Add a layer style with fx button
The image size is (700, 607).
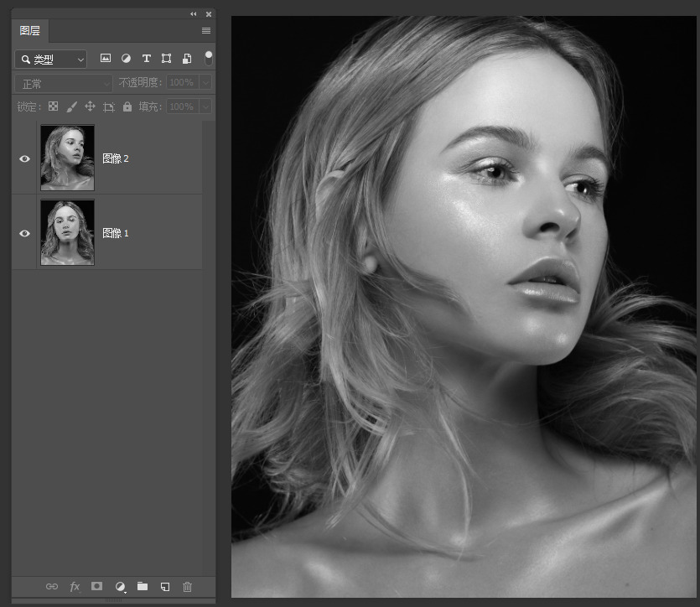click(x=75, y=587)
